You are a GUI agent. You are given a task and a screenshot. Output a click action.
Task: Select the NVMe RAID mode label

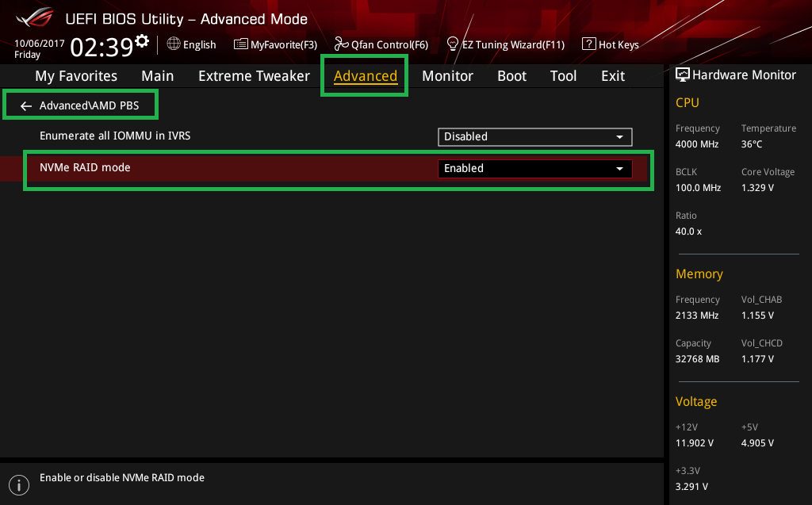point(85,167)
